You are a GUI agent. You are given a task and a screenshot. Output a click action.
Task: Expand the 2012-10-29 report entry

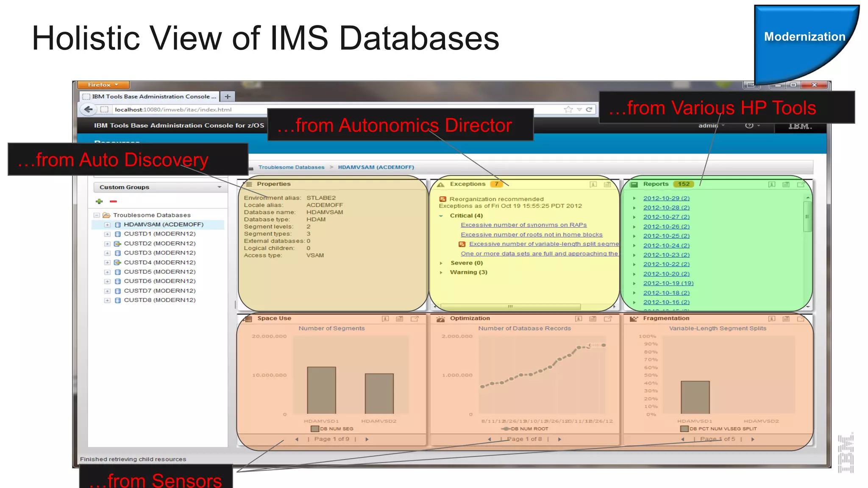634,198
